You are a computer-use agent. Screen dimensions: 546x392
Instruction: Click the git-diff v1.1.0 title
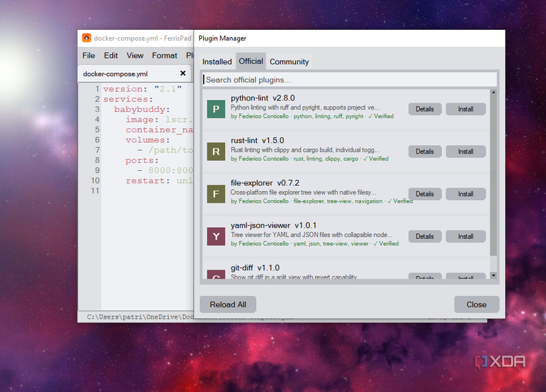click(255, 268)
